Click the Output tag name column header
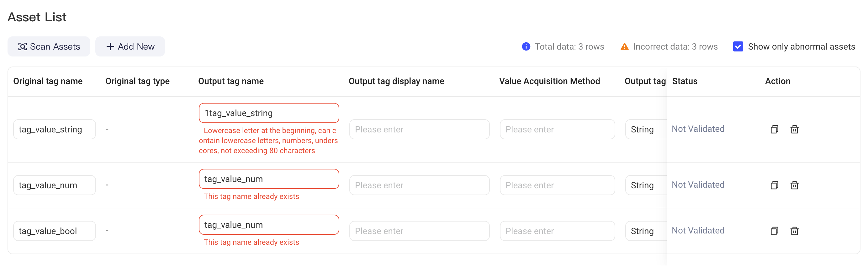Screen dimensions: 868x273 [231, 81]
